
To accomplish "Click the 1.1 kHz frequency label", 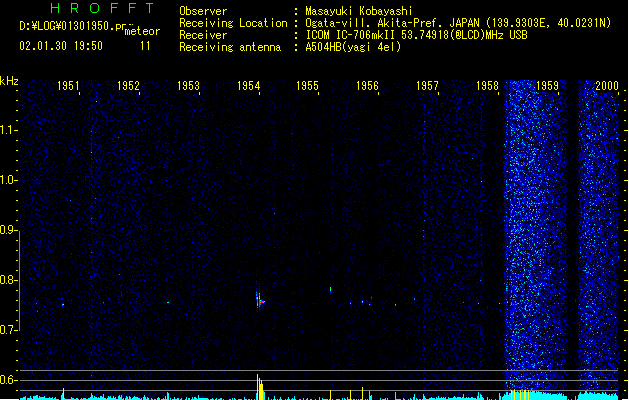I will point(8,130).
